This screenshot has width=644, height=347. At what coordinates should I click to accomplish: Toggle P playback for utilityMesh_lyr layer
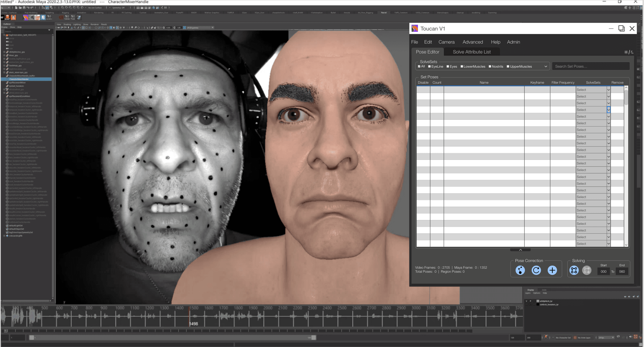pos(530,301)
